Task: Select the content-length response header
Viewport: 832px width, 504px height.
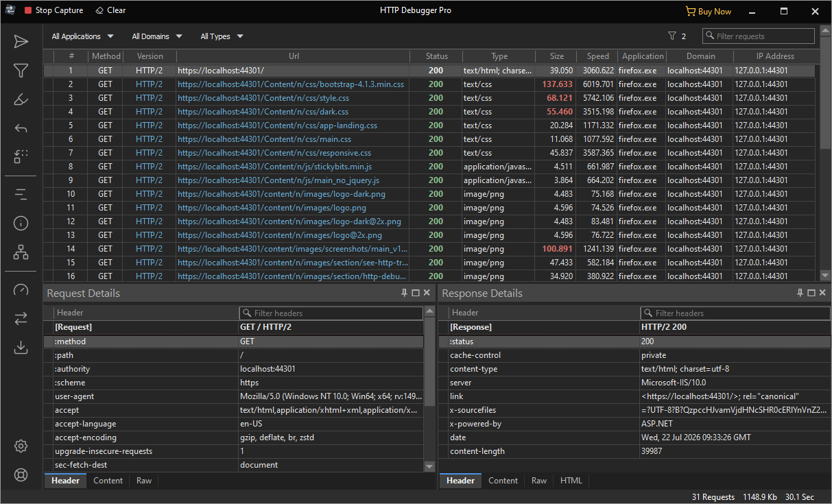Action: coord(634,451)
